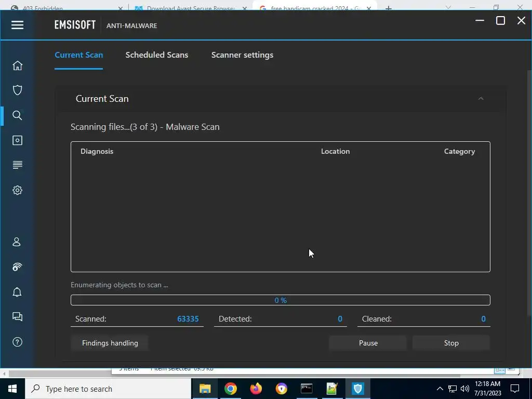This screenshot has width=532, height=399.
Task: Click the taskbar search box
Action: tap(108, 389)
